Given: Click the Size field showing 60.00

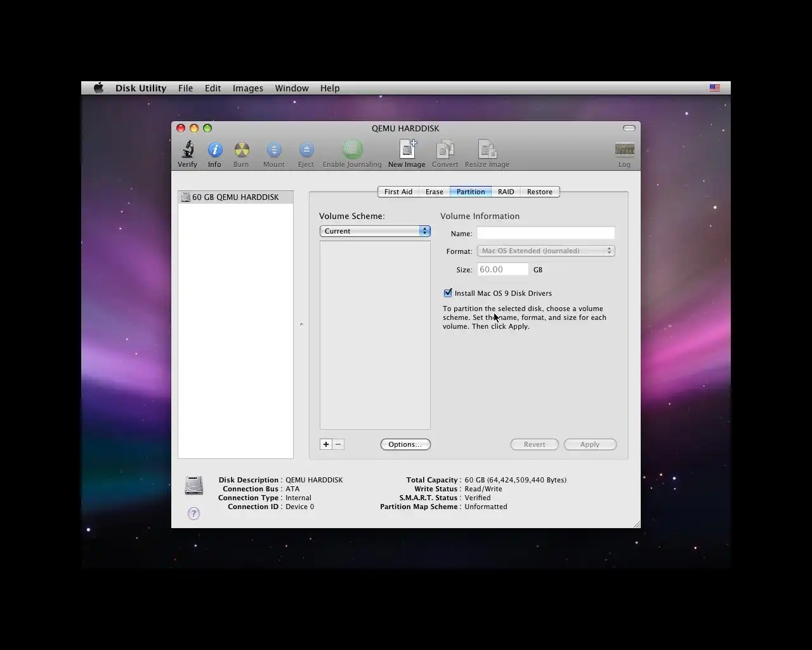Looking at the screenshot, I should tap(502, 269).
